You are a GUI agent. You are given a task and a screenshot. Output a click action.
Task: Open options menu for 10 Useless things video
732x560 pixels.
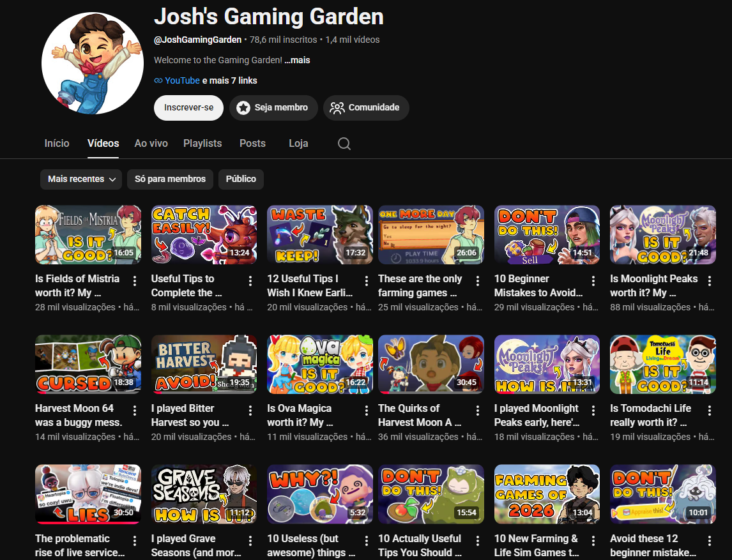(x=367, y=540)
